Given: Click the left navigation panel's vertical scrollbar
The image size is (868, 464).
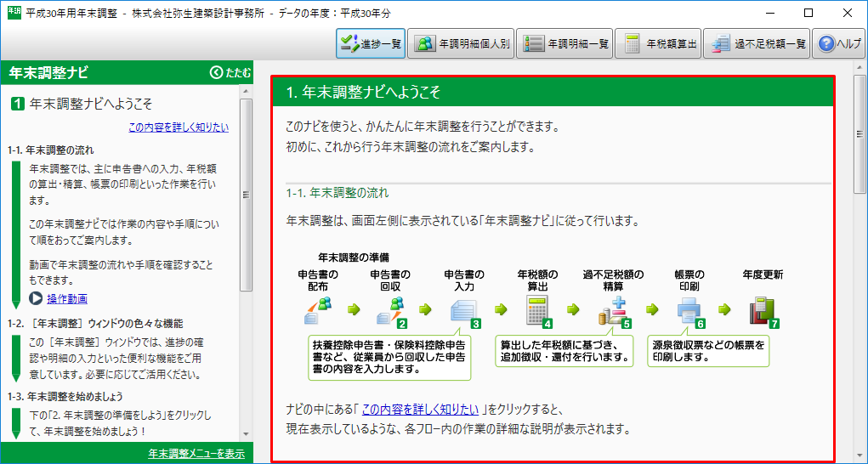Looking at the screenshot, I should (x=246, y=195).
